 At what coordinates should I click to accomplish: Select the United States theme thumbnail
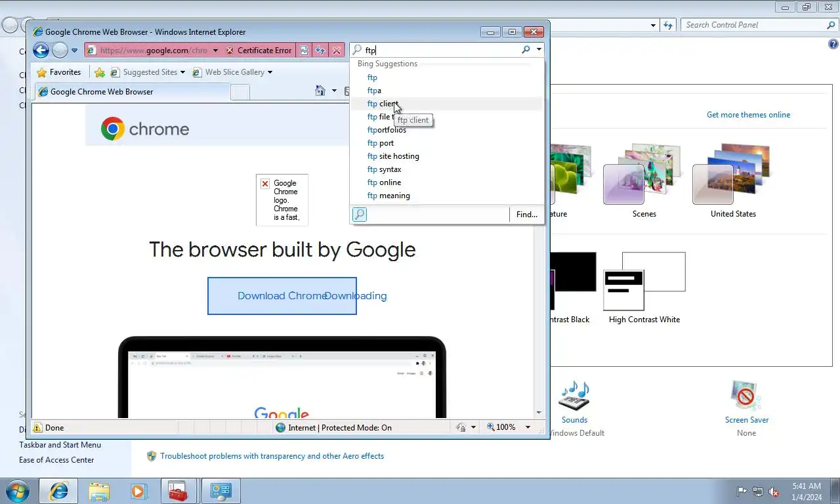tap(733, 181)
